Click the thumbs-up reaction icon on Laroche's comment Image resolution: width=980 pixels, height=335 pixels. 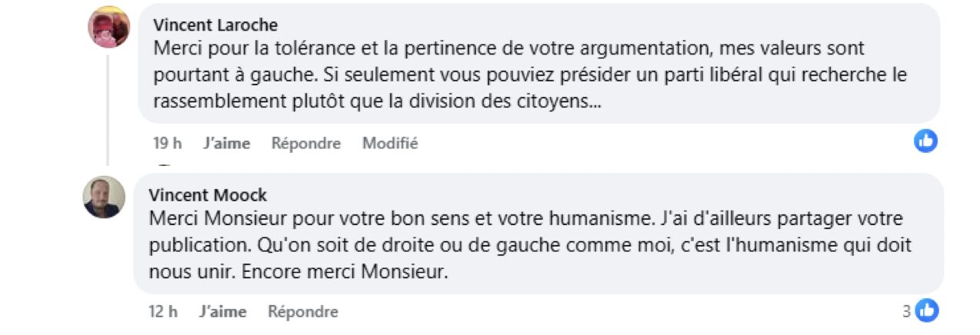point(925,141)
